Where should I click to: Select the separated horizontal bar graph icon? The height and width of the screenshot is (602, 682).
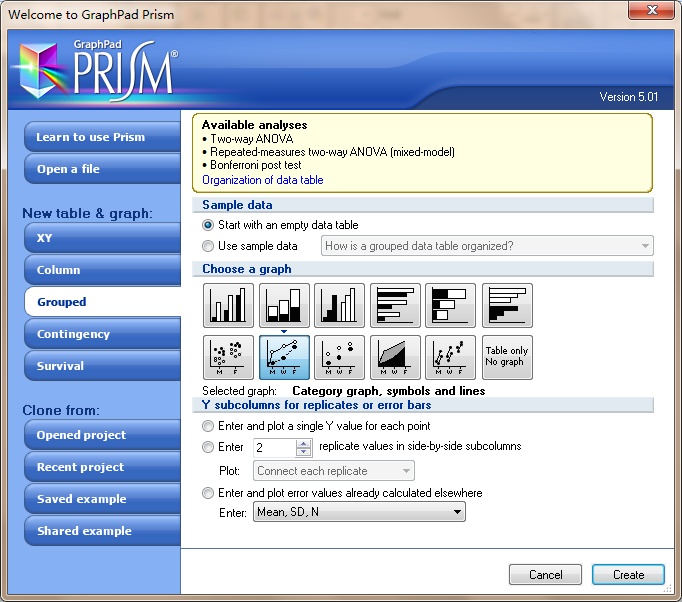(507, 305)
